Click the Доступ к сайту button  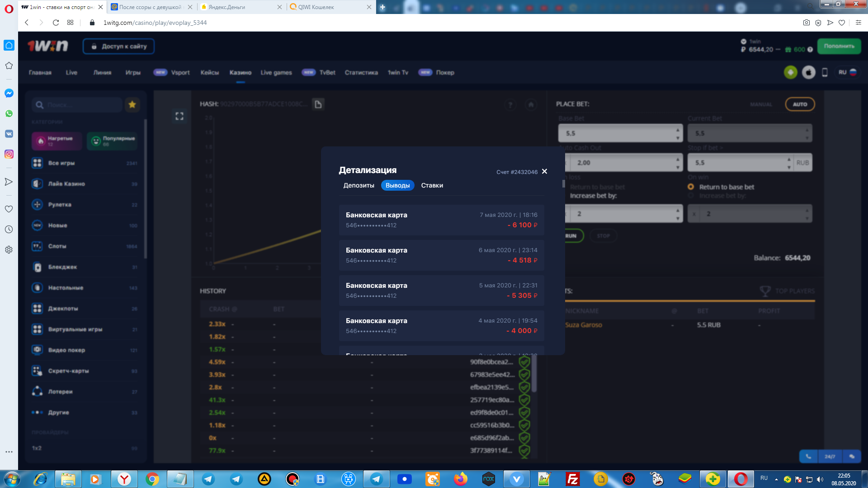[119, 46]
